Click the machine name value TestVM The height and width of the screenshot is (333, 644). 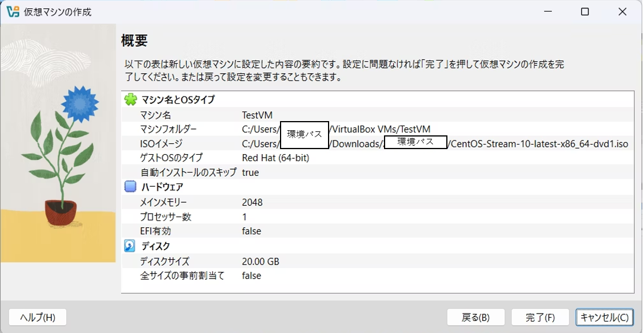pyautogui.click(x=257, y=115)
